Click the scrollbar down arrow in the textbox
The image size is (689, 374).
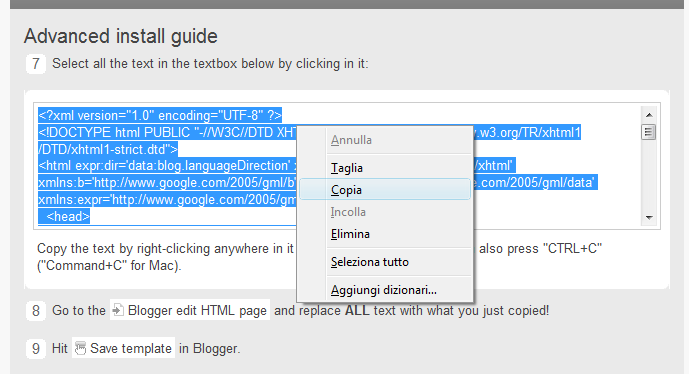click(x=649, y=218)
